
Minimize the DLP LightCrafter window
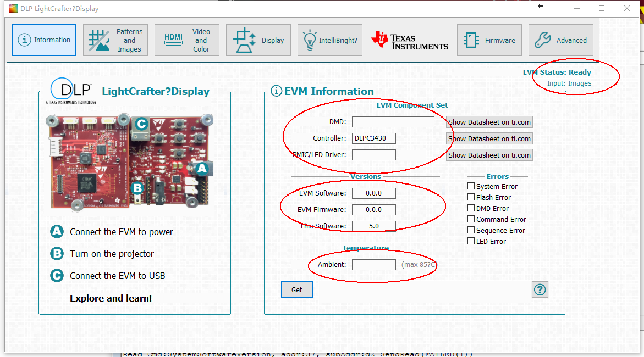[577, 8]
